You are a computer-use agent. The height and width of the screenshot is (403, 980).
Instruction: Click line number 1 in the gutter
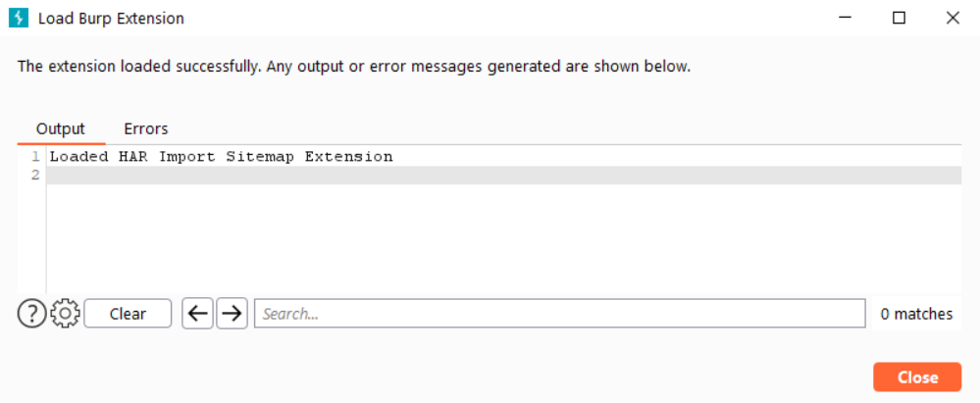(x=35, y=157)
